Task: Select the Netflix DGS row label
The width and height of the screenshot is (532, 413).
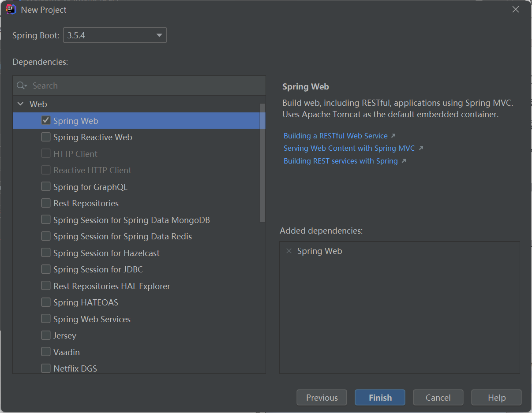Action: pyautogui.click(x=75, y=368)
